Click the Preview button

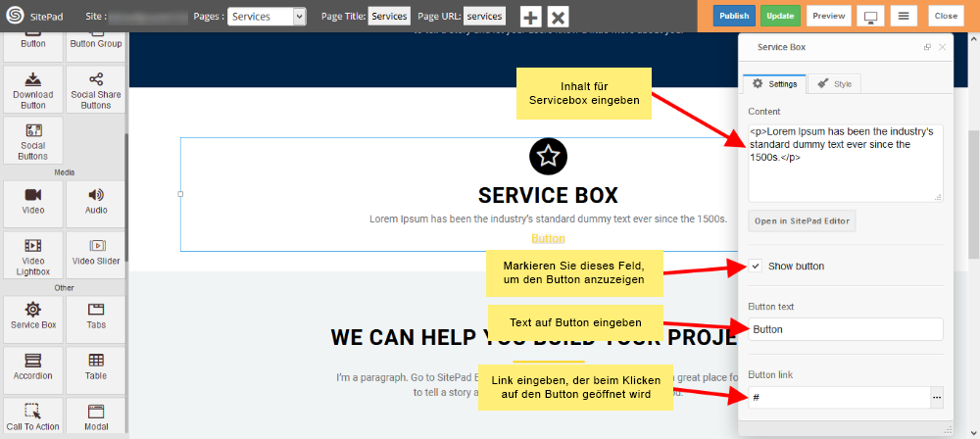829,17
